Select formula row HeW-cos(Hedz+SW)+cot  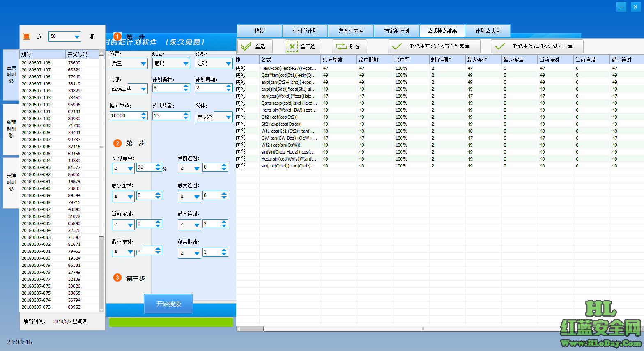(440, 68)
